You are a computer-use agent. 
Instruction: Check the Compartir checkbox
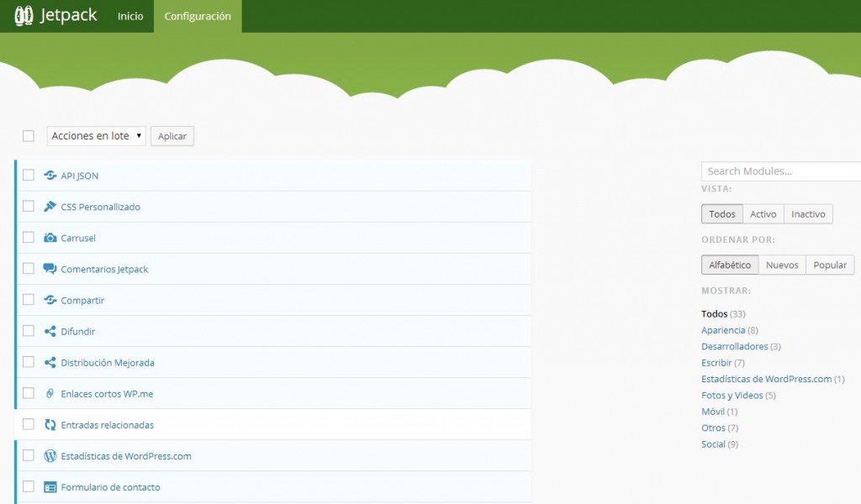(29, 299)
